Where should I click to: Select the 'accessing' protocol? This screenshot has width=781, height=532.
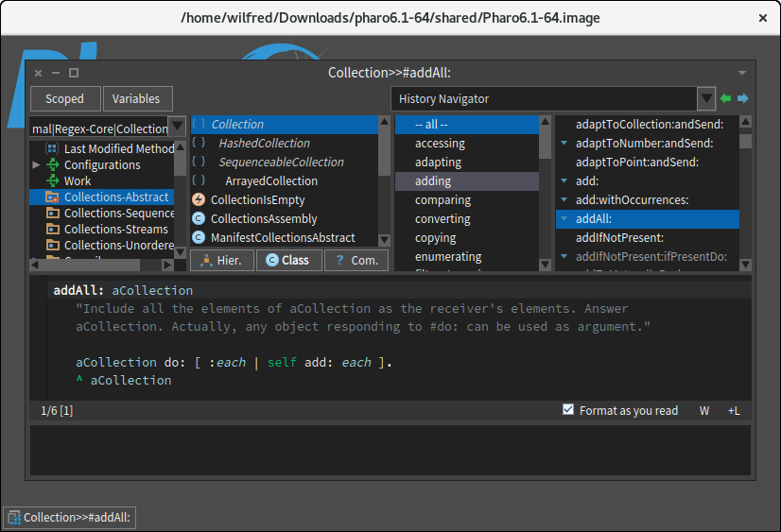point(440,144)
